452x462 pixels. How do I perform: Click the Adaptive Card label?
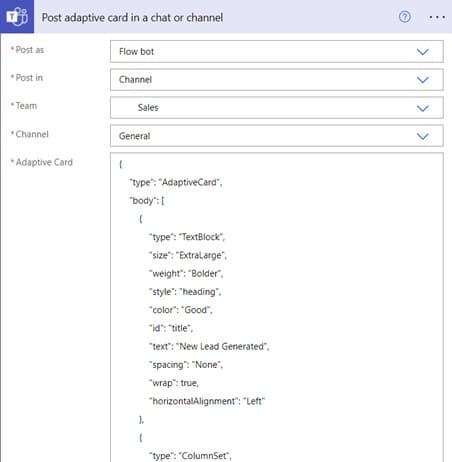(x=44, y=162)
